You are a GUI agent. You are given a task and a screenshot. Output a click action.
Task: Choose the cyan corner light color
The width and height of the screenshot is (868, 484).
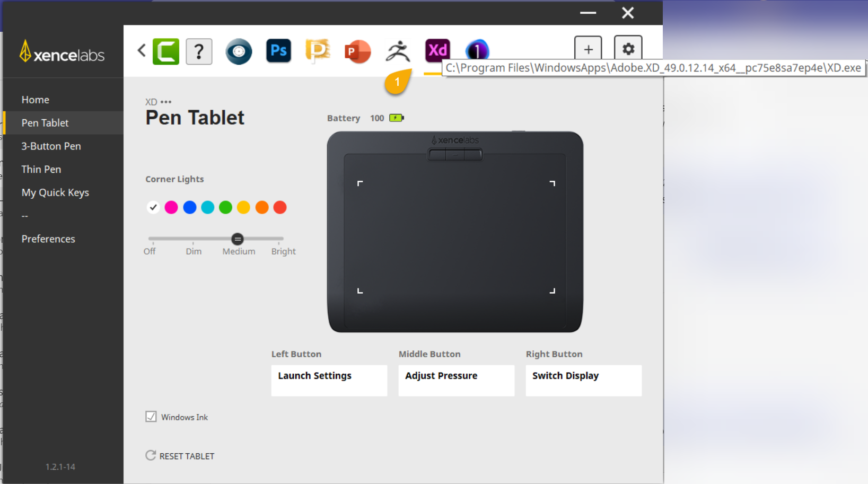[208, 207]
